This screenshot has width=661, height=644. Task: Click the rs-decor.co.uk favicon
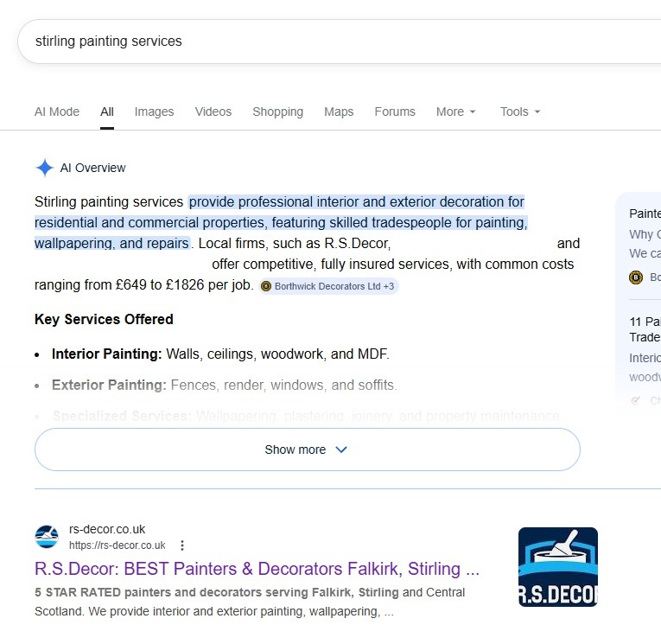(47, 537)
